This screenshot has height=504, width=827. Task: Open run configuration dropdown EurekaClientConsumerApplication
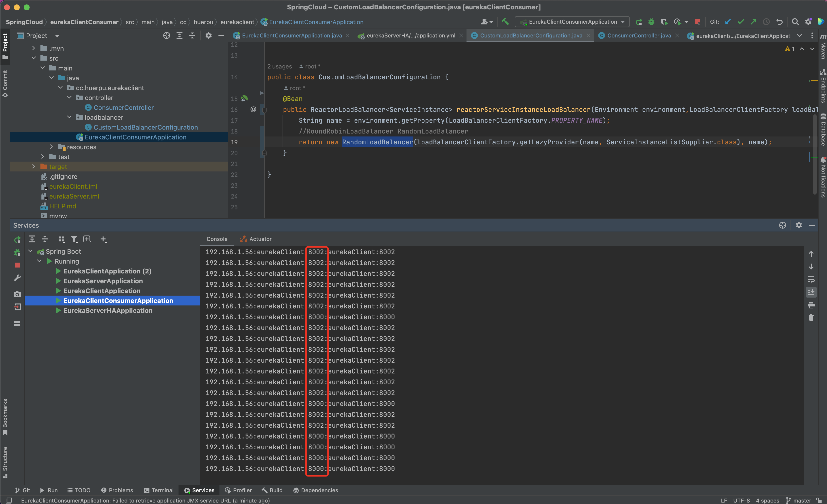(572, 22)
